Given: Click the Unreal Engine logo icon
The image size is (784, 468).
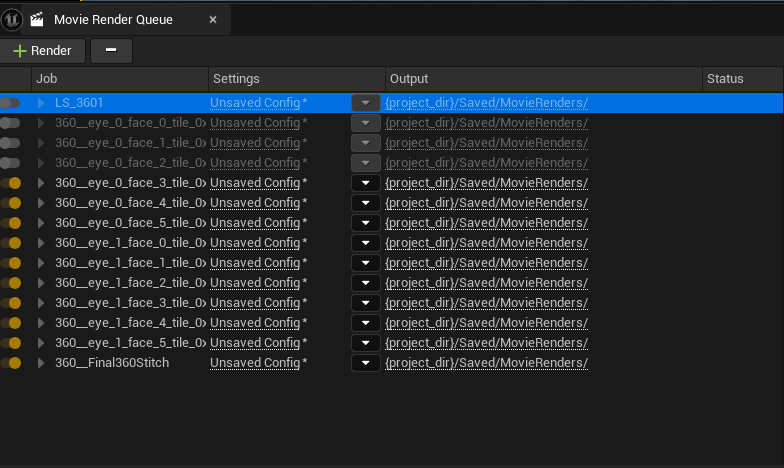Looking at the screenshot, I should [12, 20].
